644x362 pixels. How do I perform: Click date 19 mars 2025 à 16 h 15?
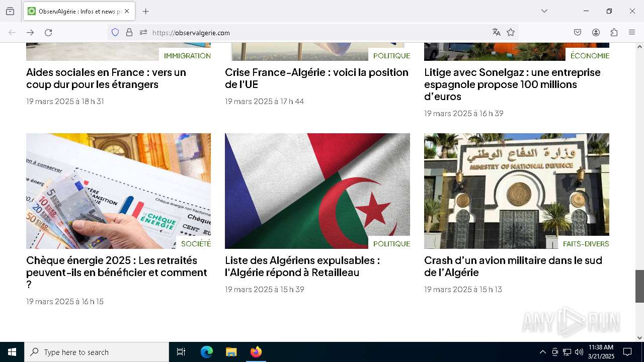[65, 302]
